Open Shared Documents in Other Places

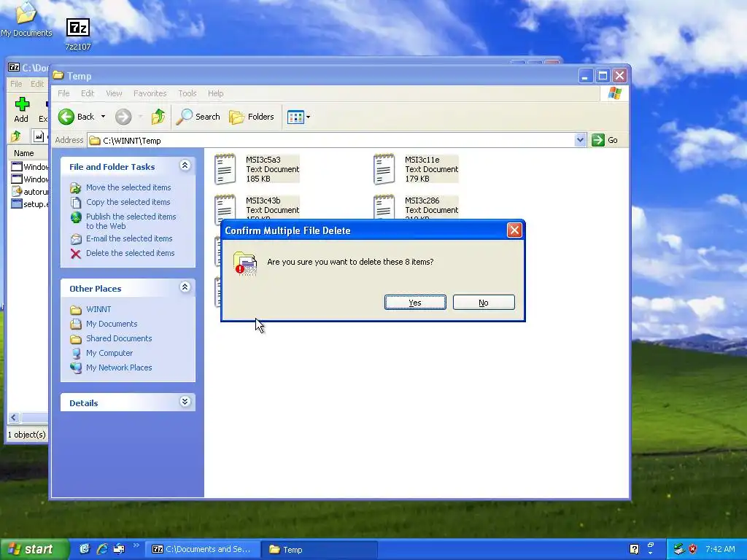click(119, 338)
